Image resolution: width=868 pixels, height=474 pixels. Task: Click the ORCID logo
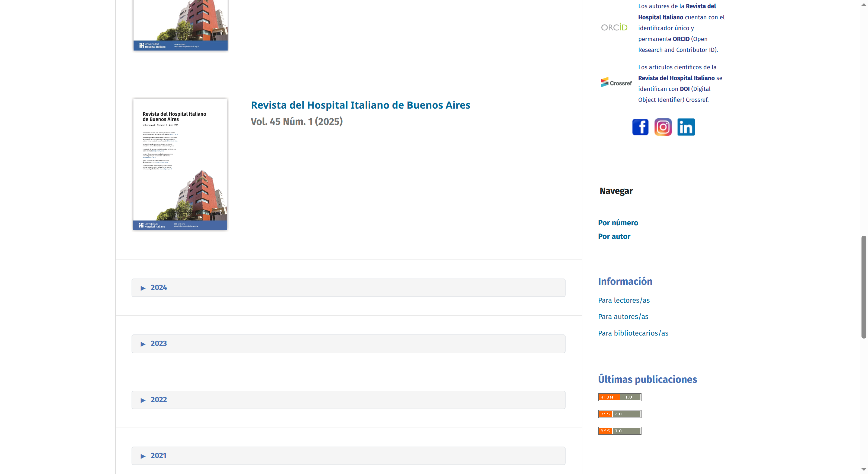point(614,27)
